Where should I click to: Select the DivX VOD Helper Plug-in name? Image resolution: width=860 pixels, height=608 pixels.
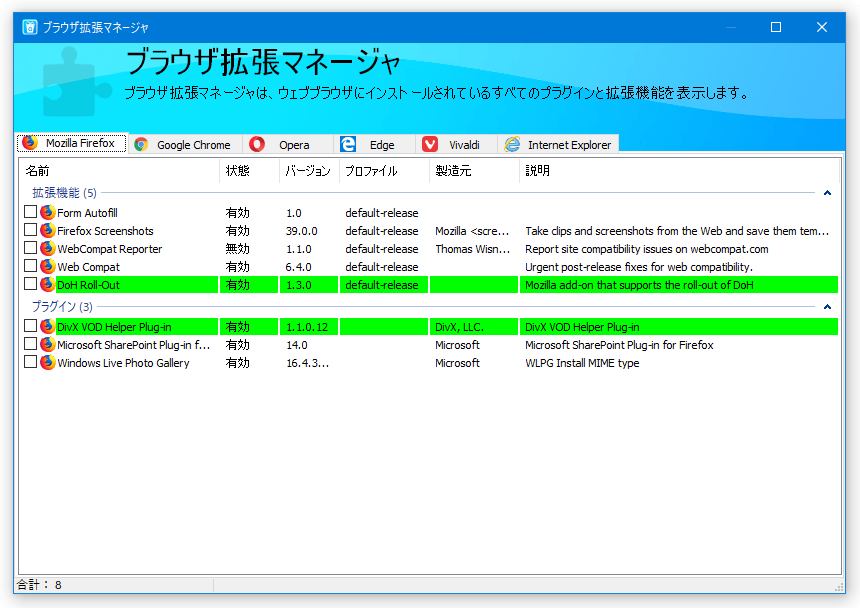click(x=114, y=327)
